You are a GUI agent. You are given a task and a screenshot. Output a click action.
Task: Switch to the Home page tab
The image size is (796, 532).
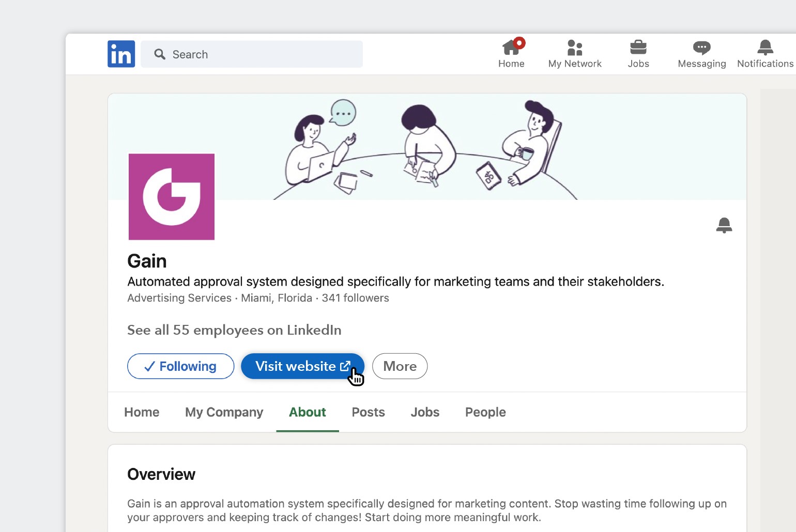(x=142, y=412)
